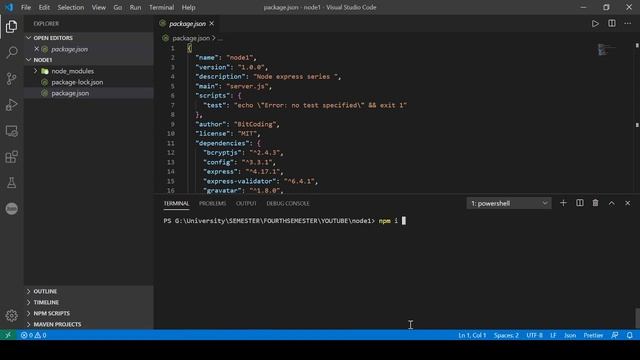Open editor More Actions ellipsis
Viewport: 640px width, 360px height.
[x=627, y=24]
